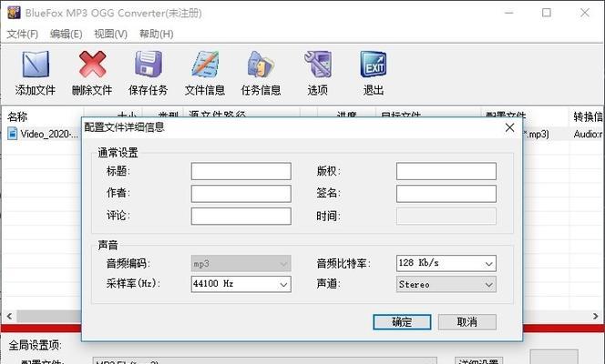Maximize the BlueFox converter window
The image size is (605, 364).
(547, 13)
